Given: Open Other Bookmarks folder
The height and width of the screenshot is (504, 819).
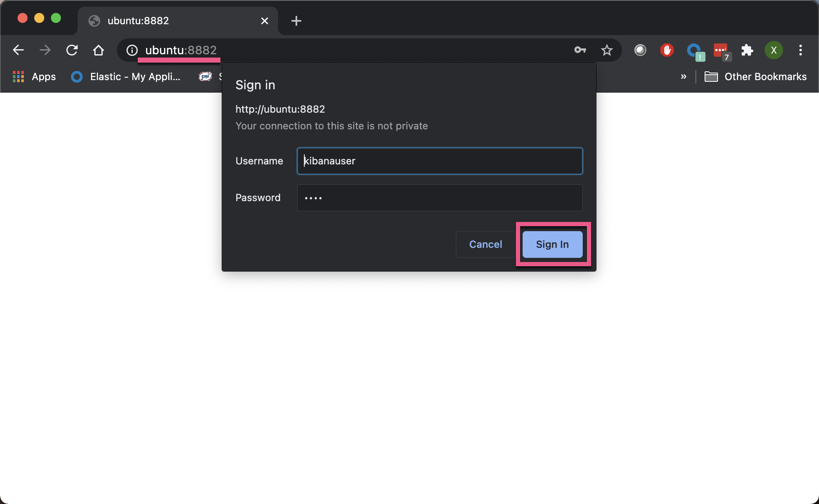Looking at the screenshot, I should [756, 77].
